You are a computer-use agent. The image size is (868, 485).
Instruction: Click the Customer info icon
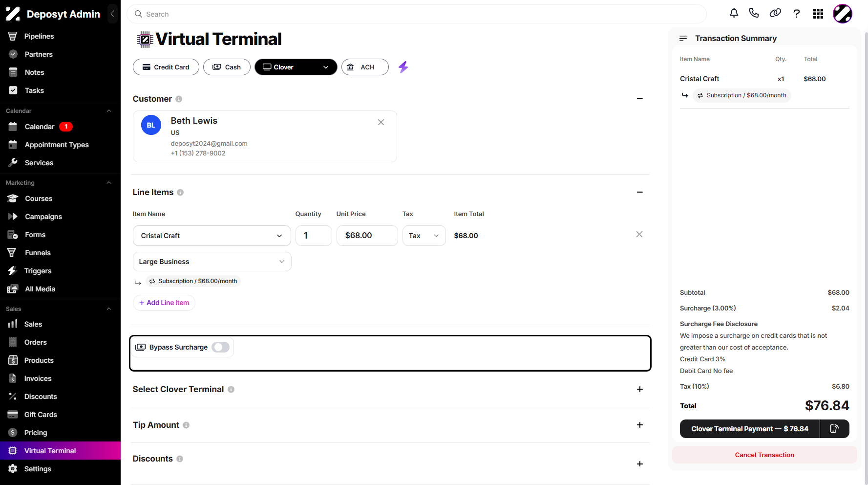(x=179, y=99)
